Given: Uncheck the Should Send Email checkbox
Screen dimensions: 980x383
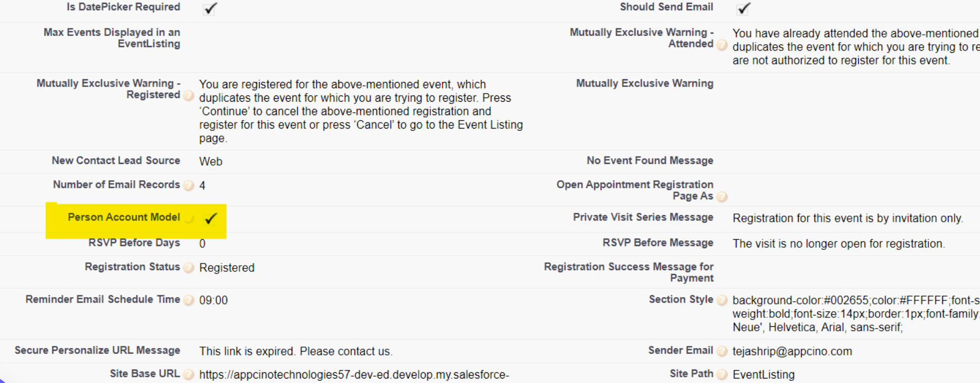Looking at the screenshot, I should pyautogui.click(x=744, y=8).
